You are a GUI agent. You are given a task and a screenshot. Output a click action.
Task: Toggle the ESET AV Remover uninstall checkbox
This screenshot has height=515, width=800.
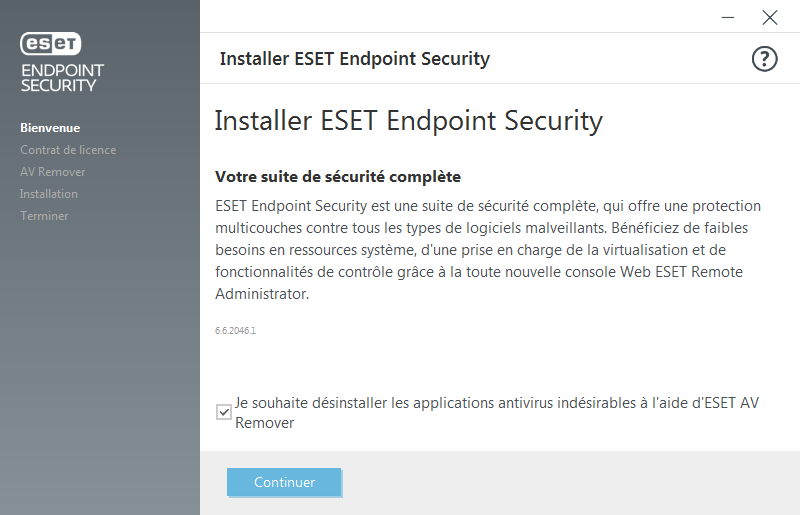[223, 411]
